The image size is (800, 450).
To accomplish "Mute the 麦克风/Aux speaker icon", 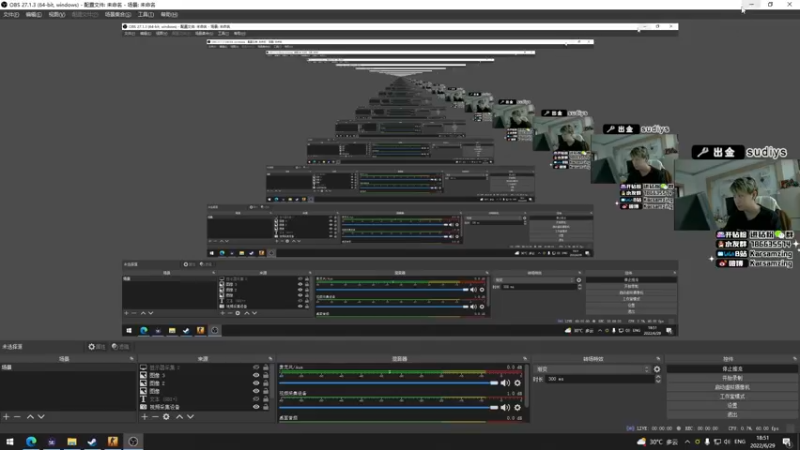I will point(505,383).
